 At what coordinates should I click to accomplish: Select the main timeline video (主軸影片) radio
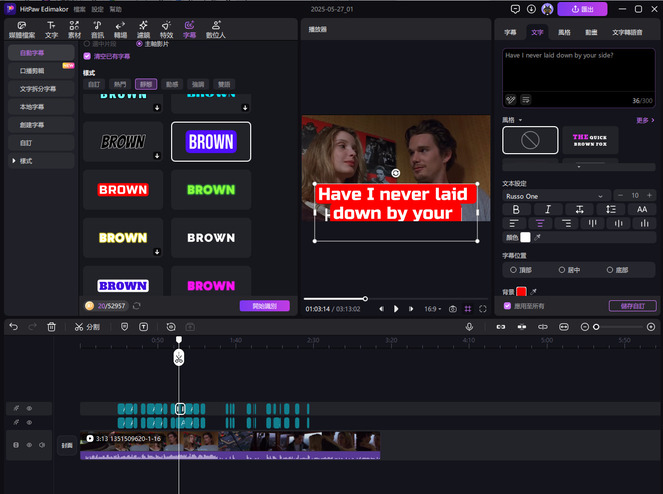[x=139, y=44]
